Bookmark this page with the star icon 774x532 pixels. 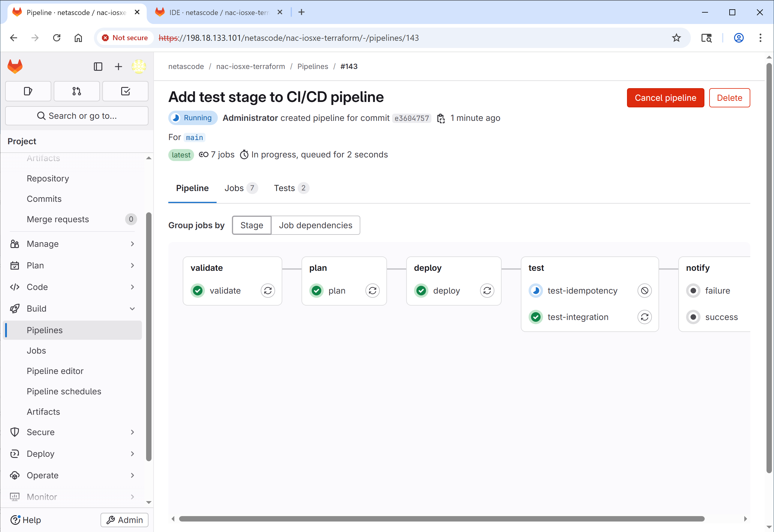click(676, 38)
